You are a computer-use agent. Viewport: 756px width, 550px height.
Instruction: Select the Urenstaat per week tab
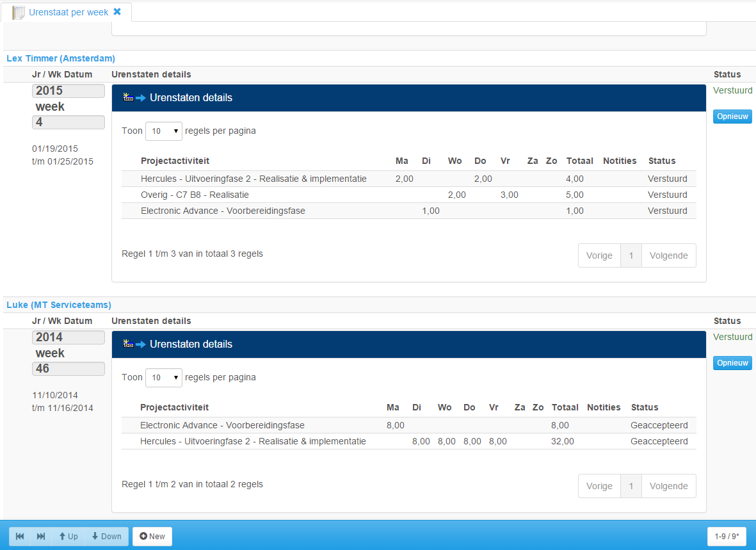click(x=68, y=12)
